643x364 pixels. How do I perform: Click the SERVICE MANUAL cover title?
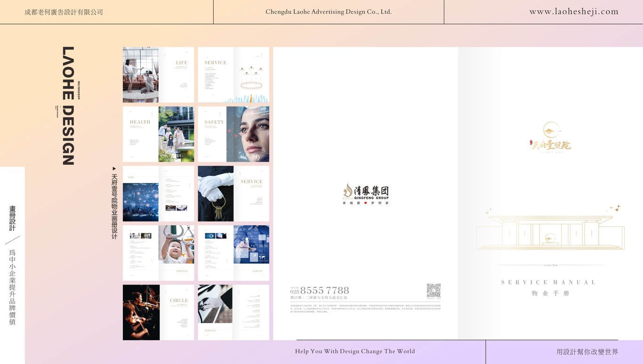[548, 282]
